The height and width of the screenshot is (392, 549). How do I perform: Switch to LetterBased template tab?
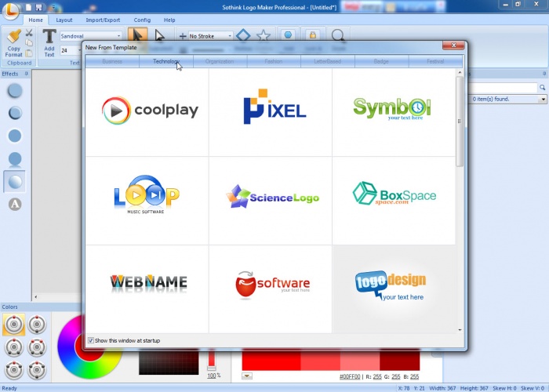328,61
